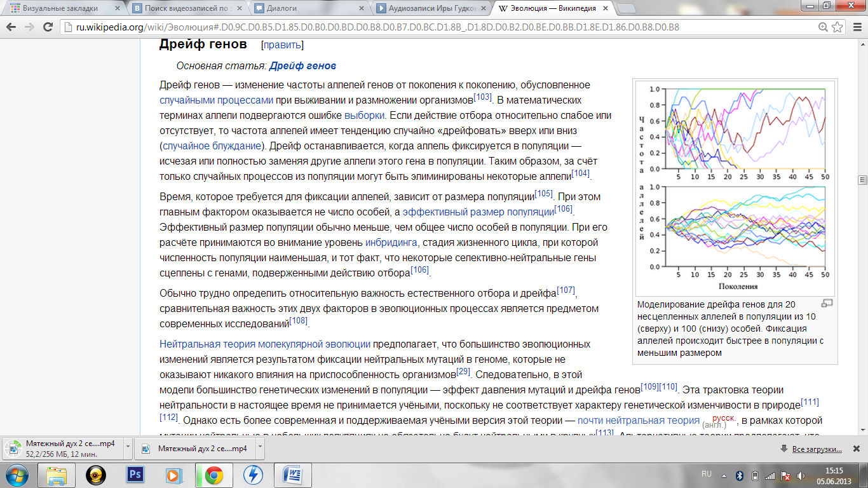Screen dimensions: 868x488
Task: Open Нейтральная теория молекулярной эволюции link
Action: coord(265,344)
